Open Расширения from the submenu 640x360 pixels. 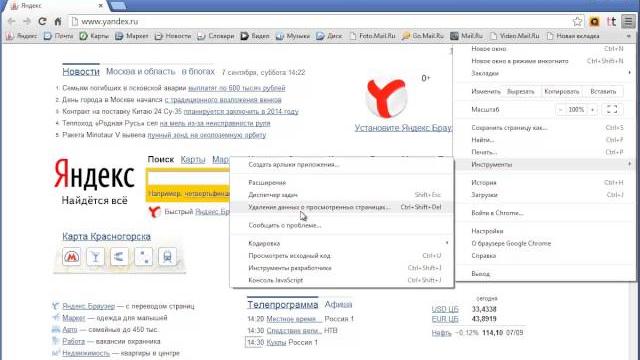coord(342,182)
